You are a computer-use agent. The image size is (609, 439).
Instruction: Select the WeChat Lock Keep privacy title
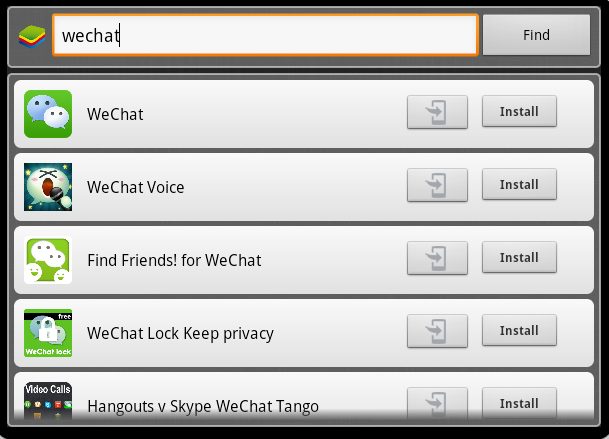pyautogui.click(x=180, y=334)
